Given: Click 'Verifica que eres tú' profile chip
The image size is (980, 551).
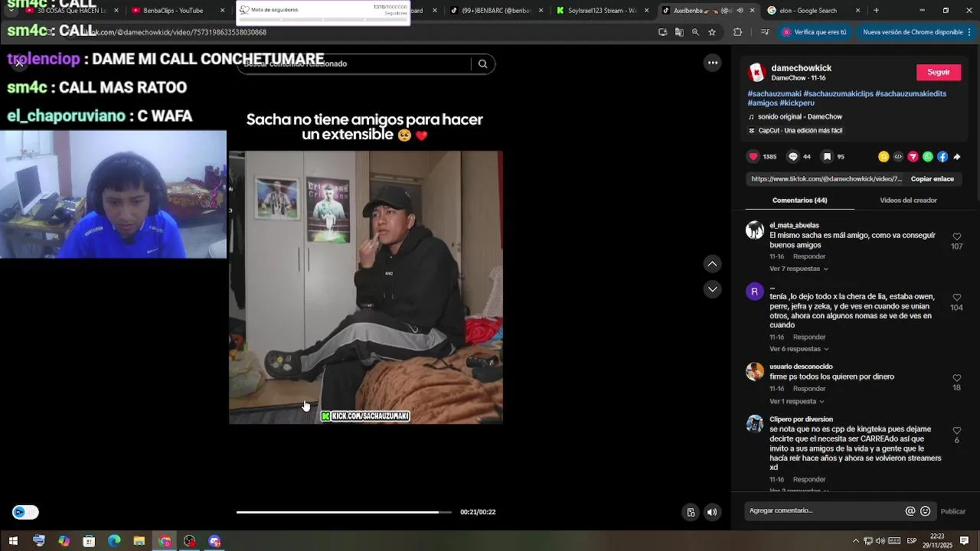Looking at the screenshot, I should (x=815, y=32).
